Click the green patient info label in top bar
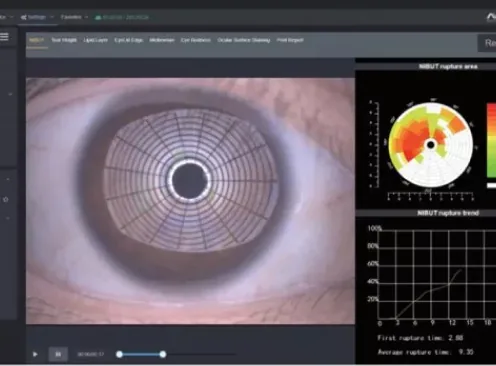This screenshot has height=366, width=496. pos(122,17)
